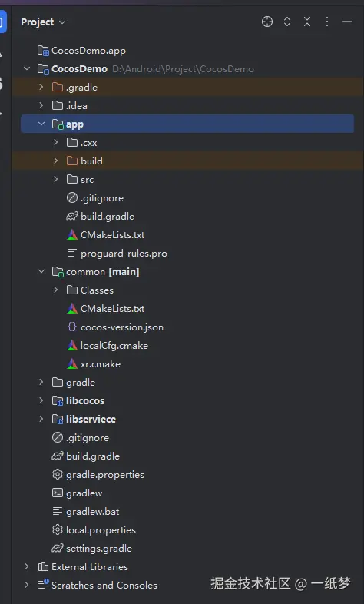
Task: Click the Expand All icon in header
Action: click(287, 22)
